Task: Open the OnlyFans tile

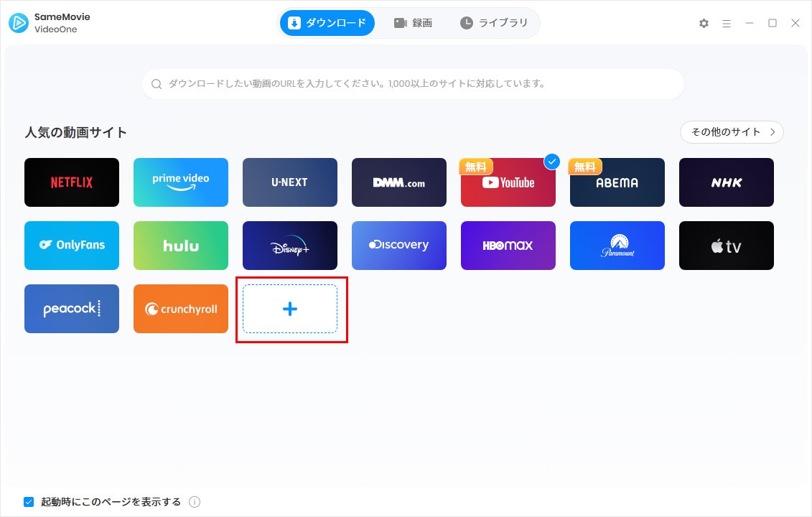Action: pos(72,246)
